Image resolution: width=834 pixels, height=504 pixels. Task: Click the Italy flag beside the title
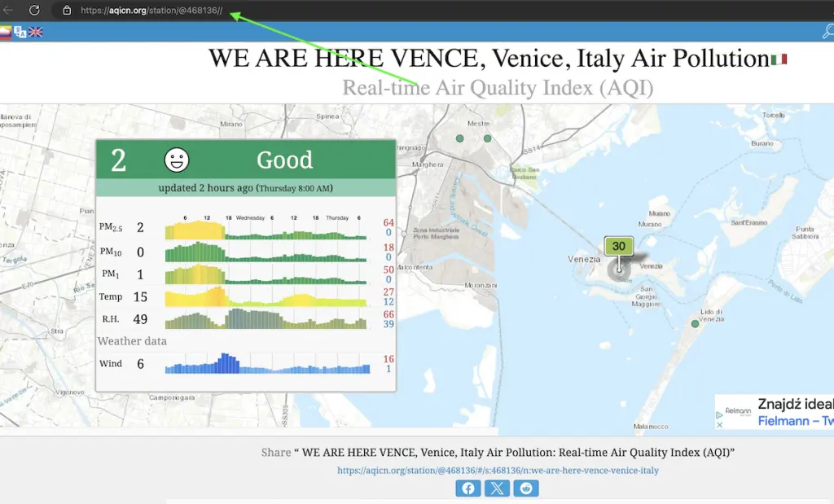[x=779, y=59]
